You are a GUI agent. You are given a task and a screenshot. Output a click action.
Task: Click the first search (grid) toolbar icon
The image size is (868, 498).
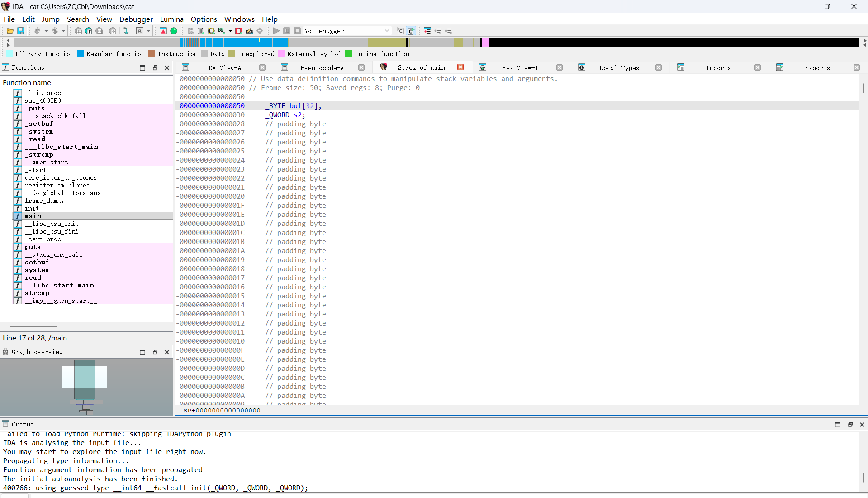pyautogui.click(x=78, y=31)
